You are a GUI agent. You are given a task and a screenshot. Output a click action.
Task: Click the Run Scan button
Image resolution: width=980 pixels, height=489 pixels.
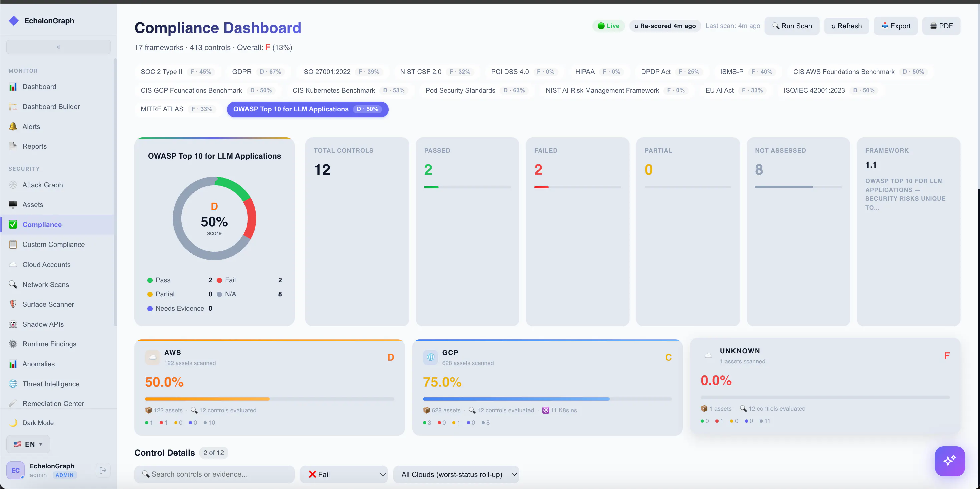pos(792,26)
